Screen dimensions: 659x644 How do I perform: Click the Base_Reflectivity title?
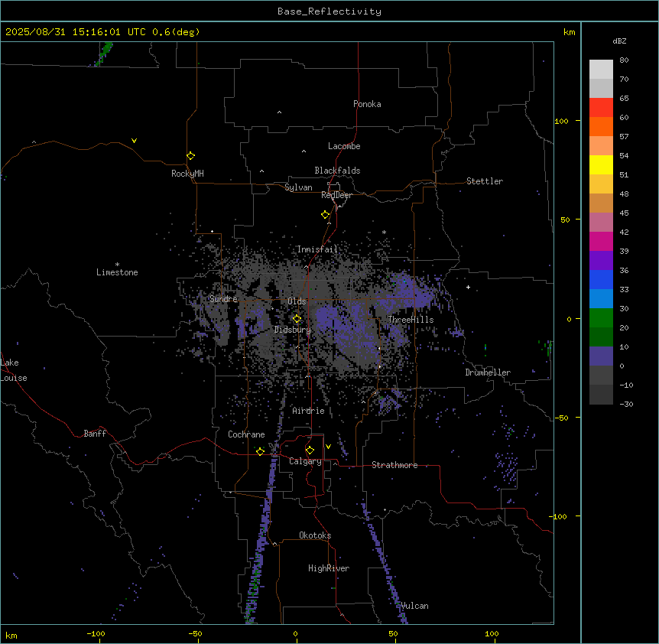click(329, 11)
